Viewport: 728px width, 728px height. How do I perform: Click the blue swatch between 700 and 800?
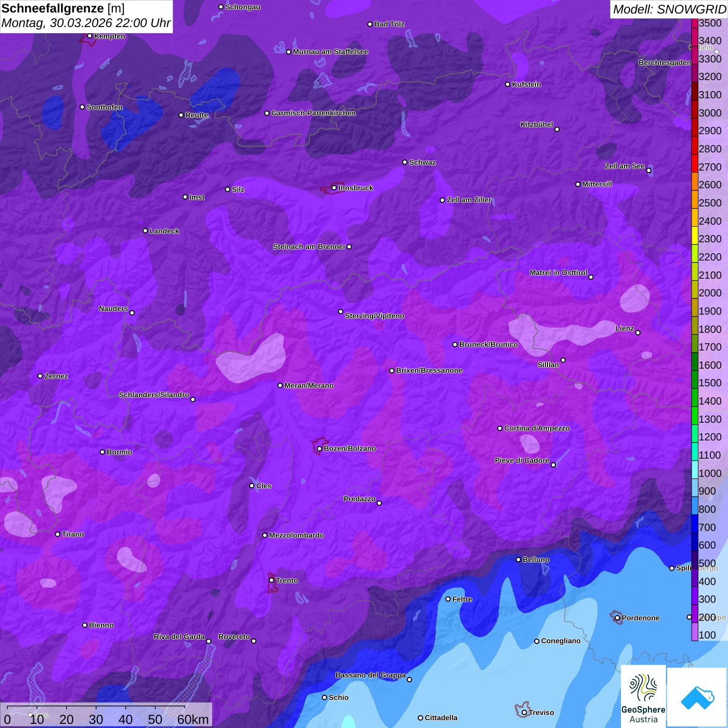click(694, 524)
